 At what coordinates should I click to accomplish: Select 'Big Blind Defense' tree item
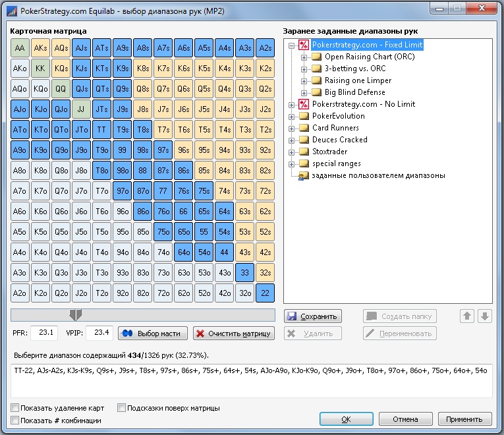(355, 92)
